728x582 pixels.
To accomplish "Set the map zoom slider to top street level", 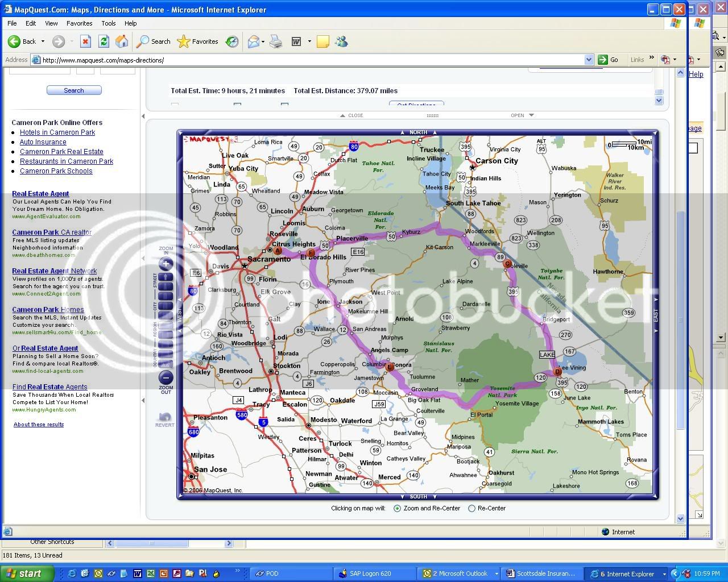I will (x=166, y=277).
